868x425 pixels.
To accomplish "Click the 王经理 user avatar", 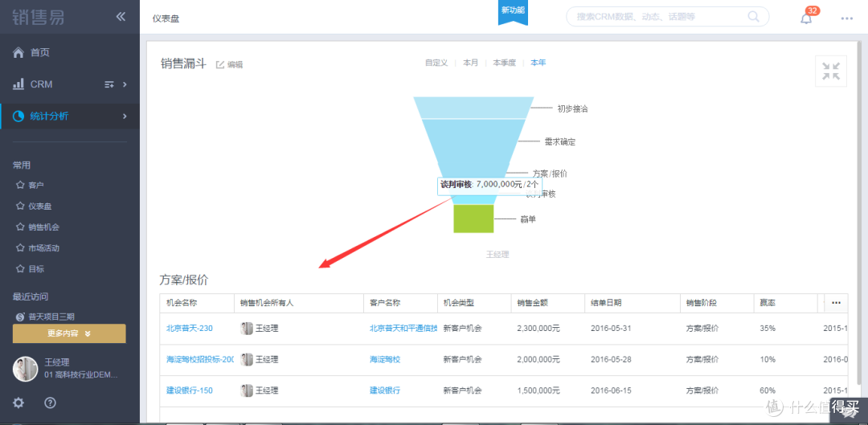I will [26, 369].
